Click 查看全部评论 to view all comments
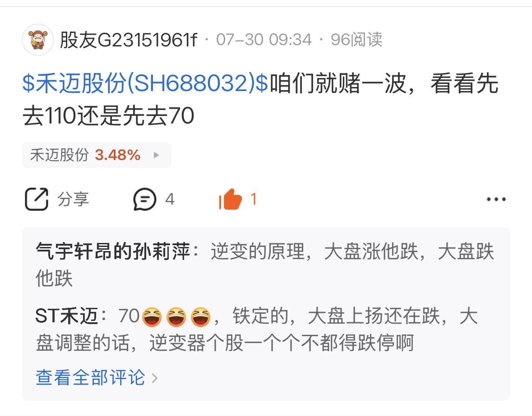 click(x=90, y=377)
